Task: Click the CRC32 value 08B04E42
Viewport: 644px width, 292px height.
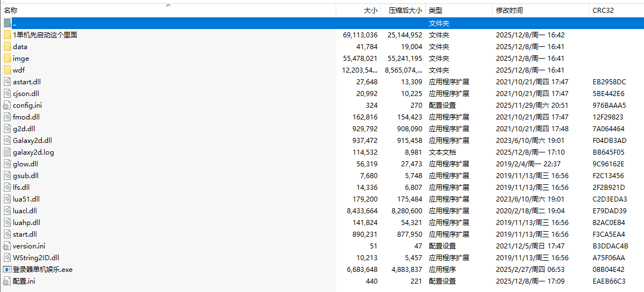Action: pyautogui.click(x=609, y=270)
